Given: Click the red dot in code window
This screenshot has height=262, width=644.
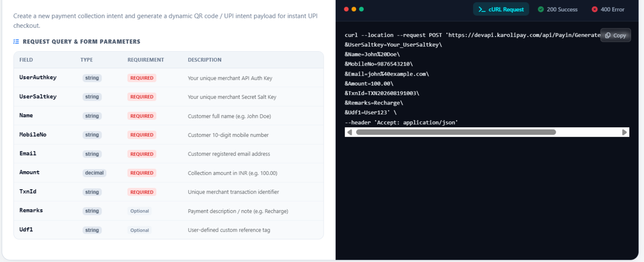Looking at the screenshot, I should (x=346, y=9).
